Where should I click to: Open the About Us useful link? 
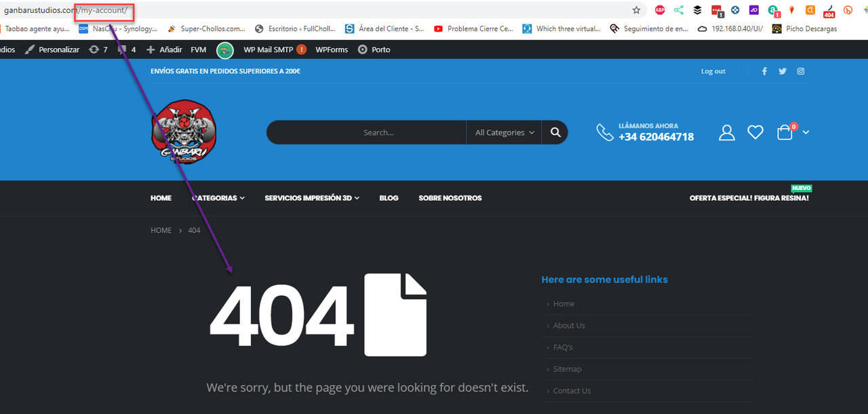point(569,326)
